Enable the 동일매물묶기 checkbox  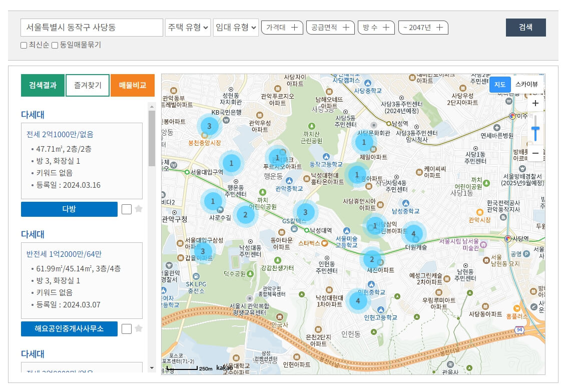pyautogui.click(x=55, y=45)
